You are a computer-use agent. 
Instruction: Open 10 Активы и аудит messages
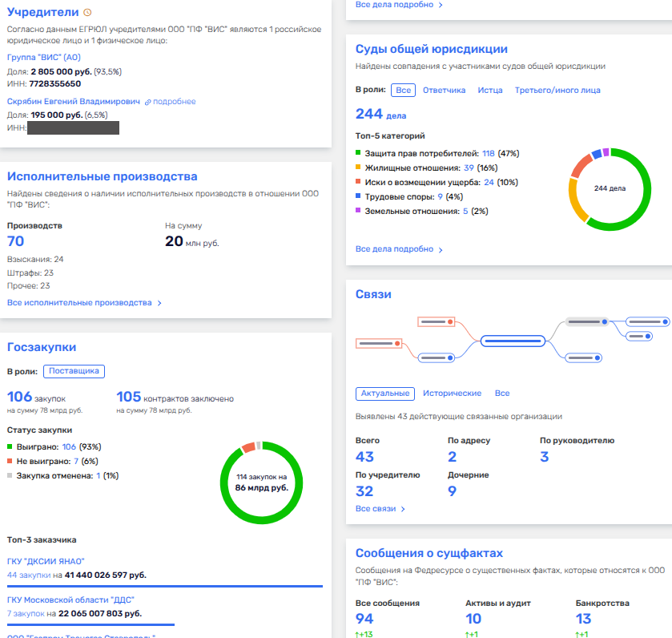click(473, 619)
